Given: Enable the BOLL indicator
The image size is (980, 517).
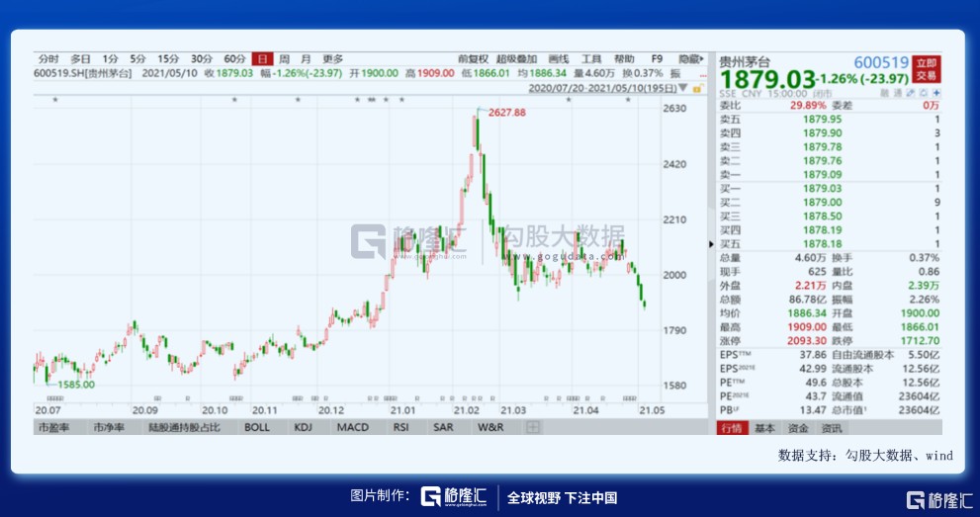Looking at the screenshot, I should coord(256,427).
